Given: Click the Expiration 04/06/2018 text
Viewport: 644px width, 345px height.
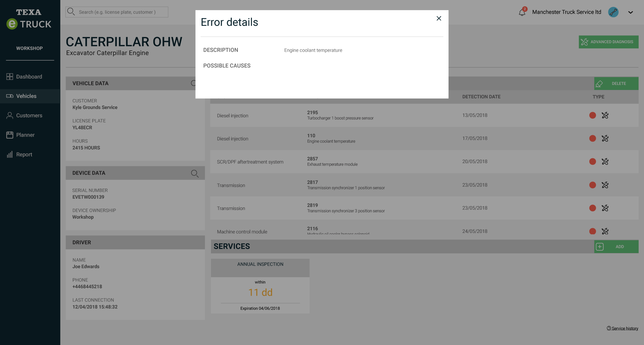Looking at the screenshot, I should tap(260, 308).
